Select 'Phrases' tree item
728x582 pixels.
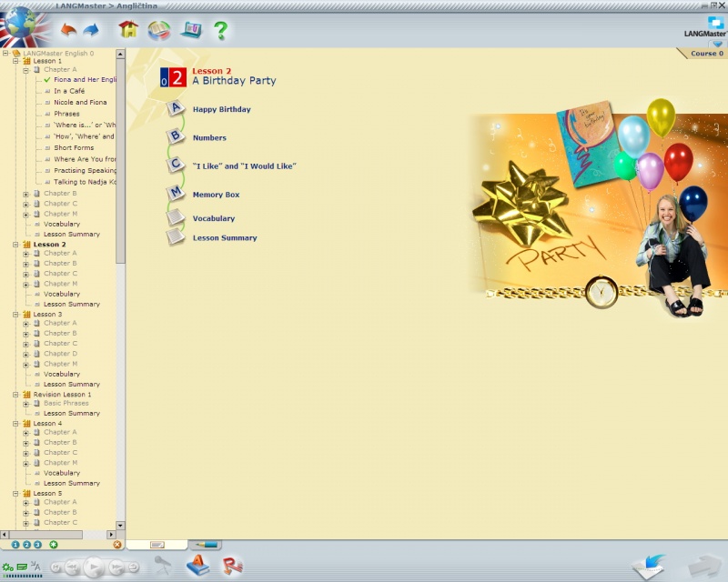click(66, 114)
